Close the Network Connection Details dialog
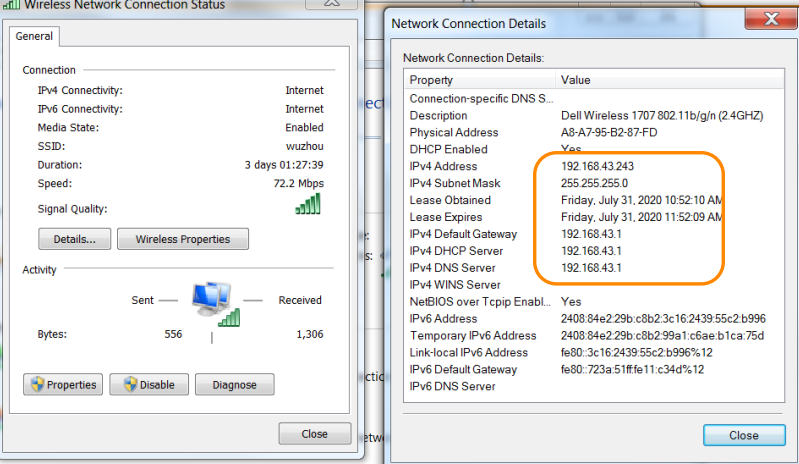Image resolution: width=799 pixels, height=464 pixels. click(x=743, y=435)
